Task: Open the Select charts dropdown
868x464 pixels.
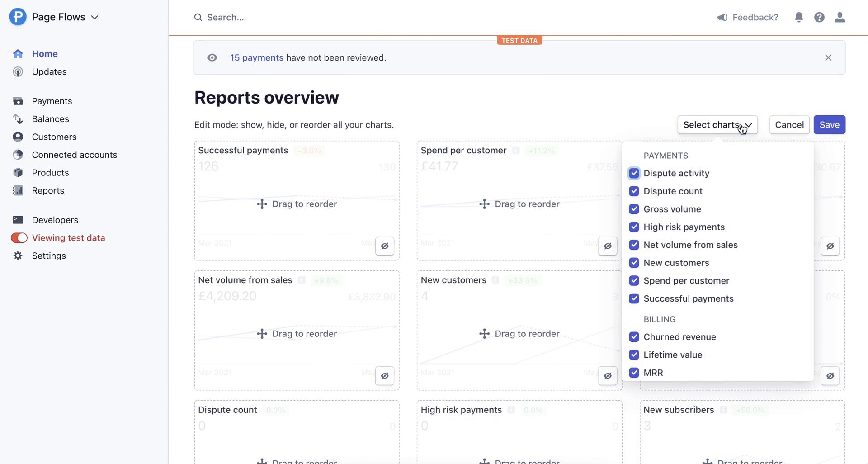Action: [x=717, y=125]
